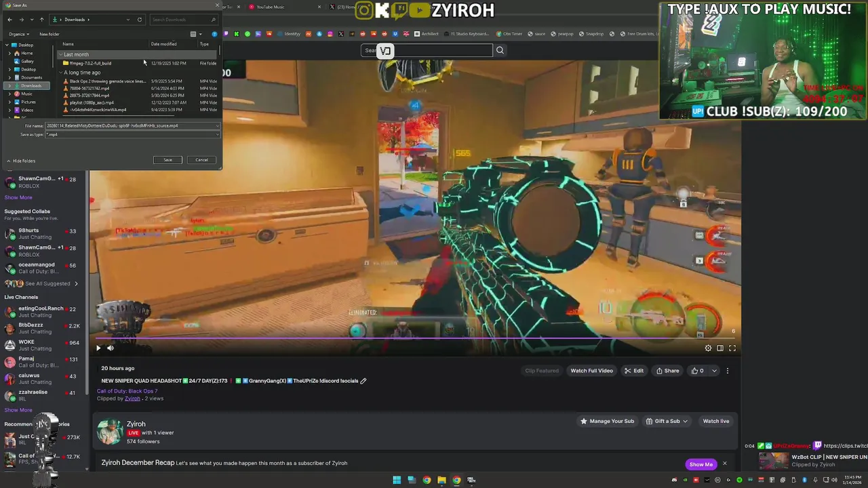Image resolution: width=868 pixels, height=488 pixels.
Task: Sort by Name column
Action: pyautogui.click(x=68, y=44)
